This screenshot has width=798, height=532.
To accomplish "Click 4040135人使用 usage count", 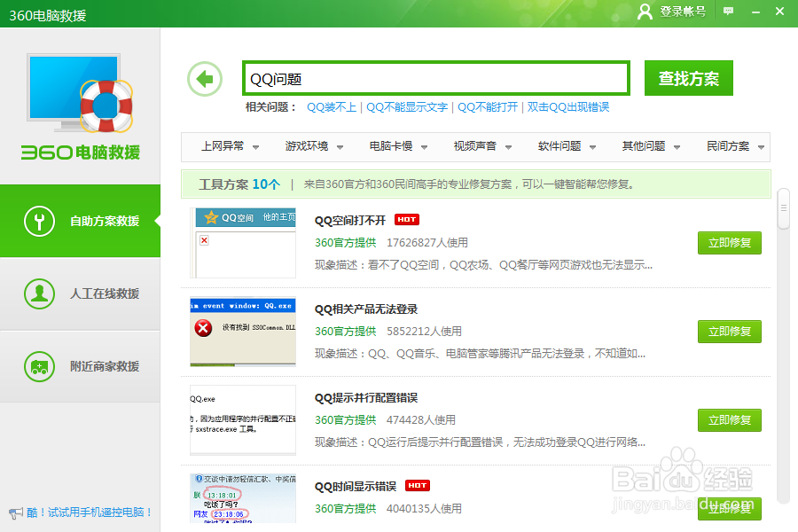I will coord(424,509).
